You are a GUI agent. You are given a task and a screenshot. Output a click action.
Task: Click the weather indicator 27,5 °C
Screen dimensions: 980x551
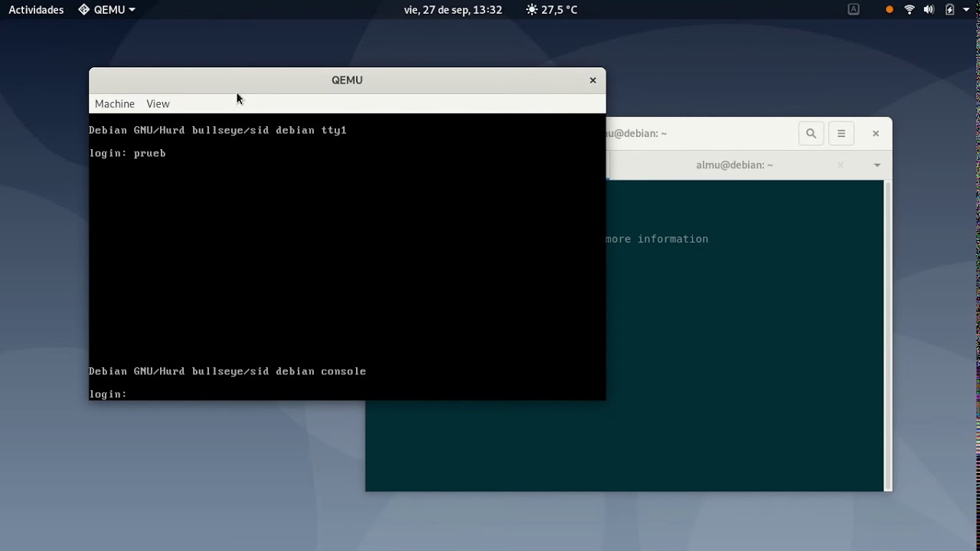pyautogui.click(x=552, y=10)
